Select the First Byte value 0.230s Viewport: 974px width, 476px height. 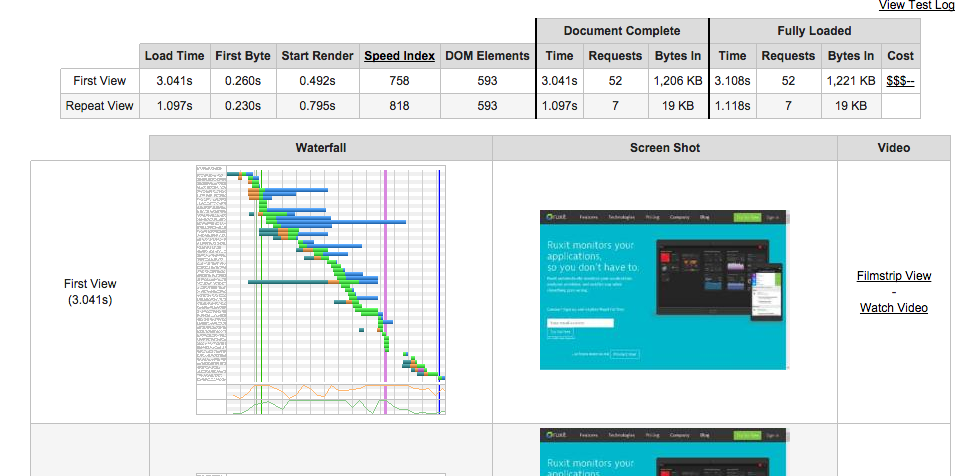point(243,106)
